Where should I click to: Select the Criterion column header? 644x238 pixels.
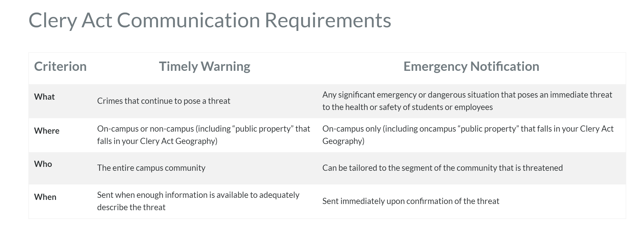60,66
